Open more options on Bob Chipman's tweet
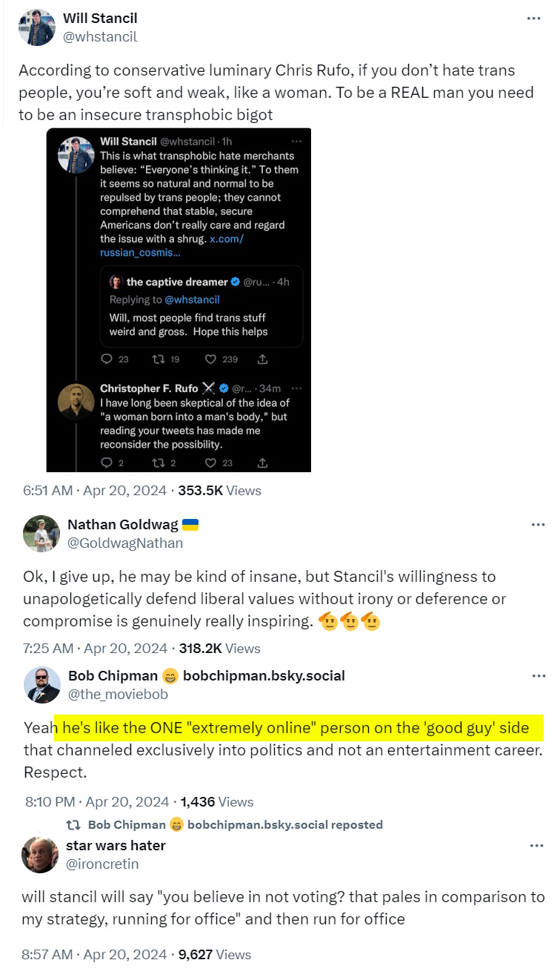The image size is (557, 980). [x=538, y=675]
